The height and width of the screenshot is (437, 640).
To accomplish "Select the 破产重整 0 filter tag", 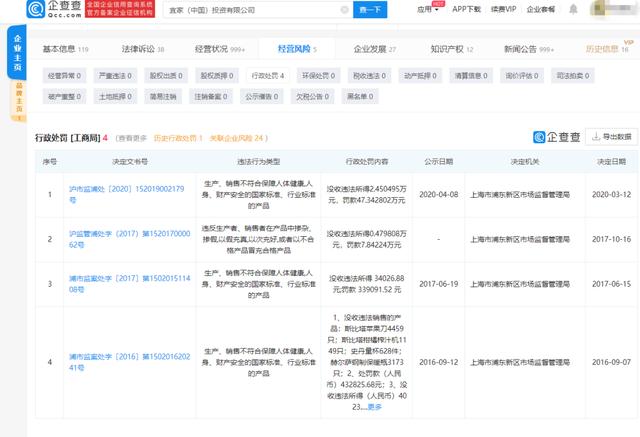I will tap(64, 96).
